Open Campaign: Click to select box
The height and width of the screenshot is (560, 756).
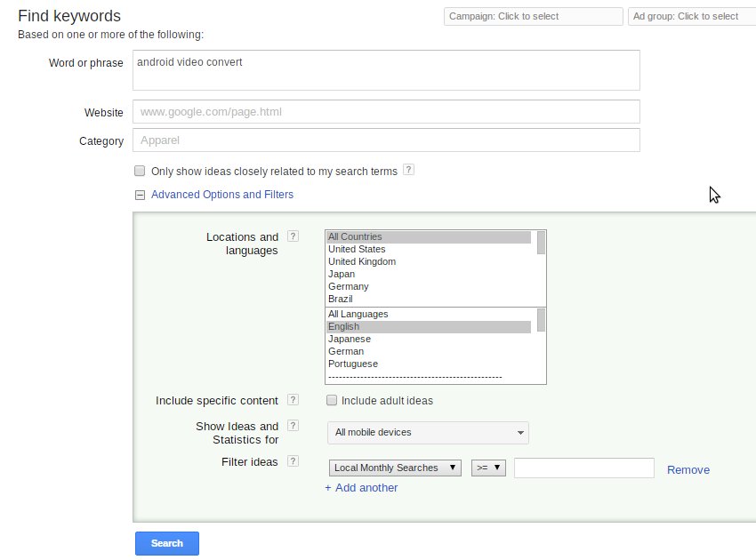tap(533, 16)
